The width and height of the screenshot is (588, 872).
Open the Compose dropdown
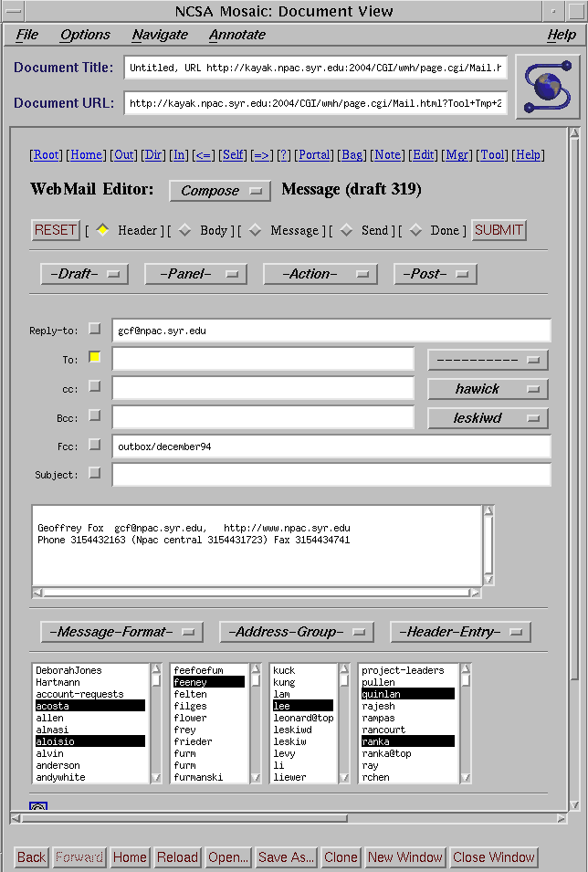(220, 191)
